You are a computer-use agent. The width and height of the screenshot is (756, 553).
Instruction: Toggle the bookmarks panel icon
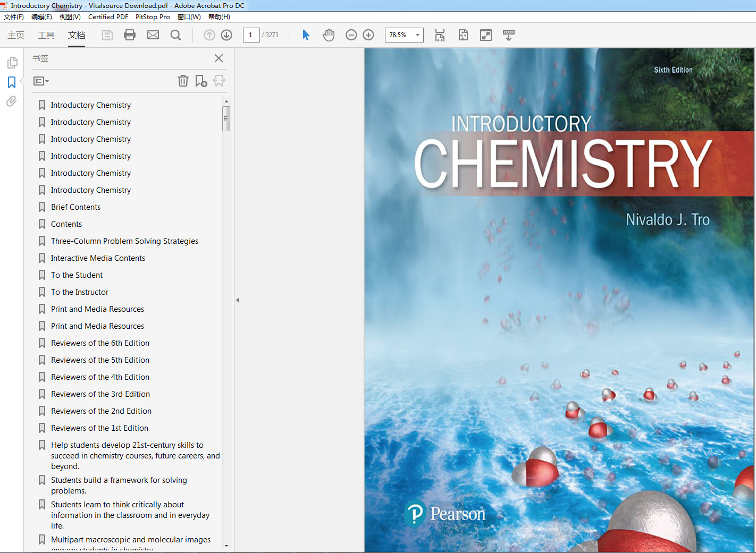coord(12,82)
